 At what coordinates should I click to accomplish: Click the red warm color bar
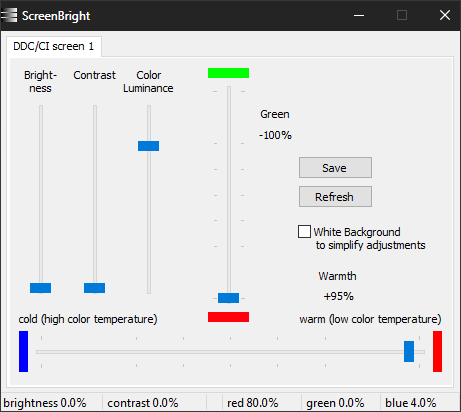click(x=437, y=351)
